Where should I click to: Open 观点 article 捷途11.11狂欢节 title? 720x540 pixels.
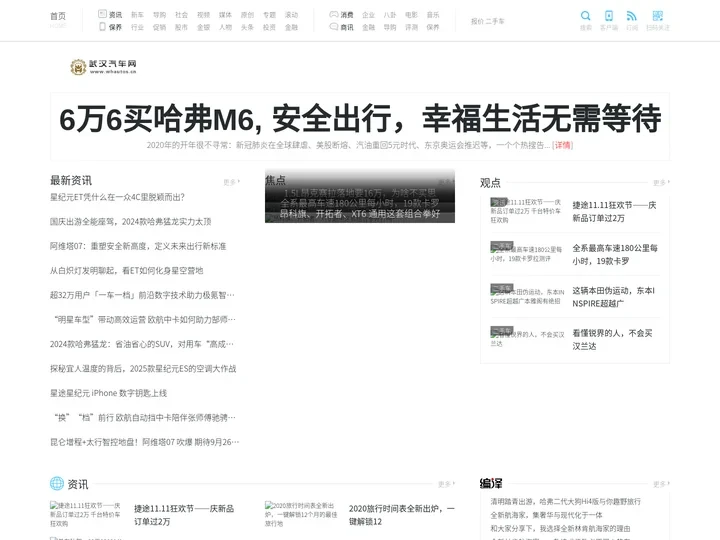point(614,212)
